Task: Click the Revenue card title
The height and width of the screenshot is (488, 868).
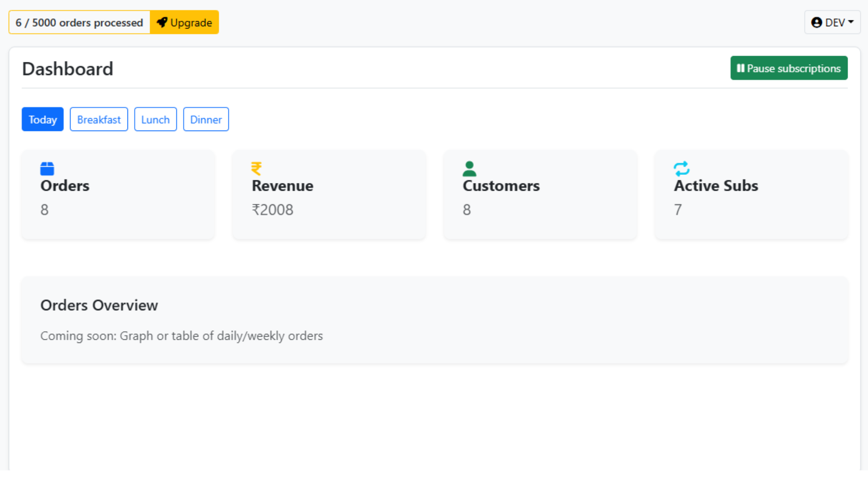Action: (283, 186)
